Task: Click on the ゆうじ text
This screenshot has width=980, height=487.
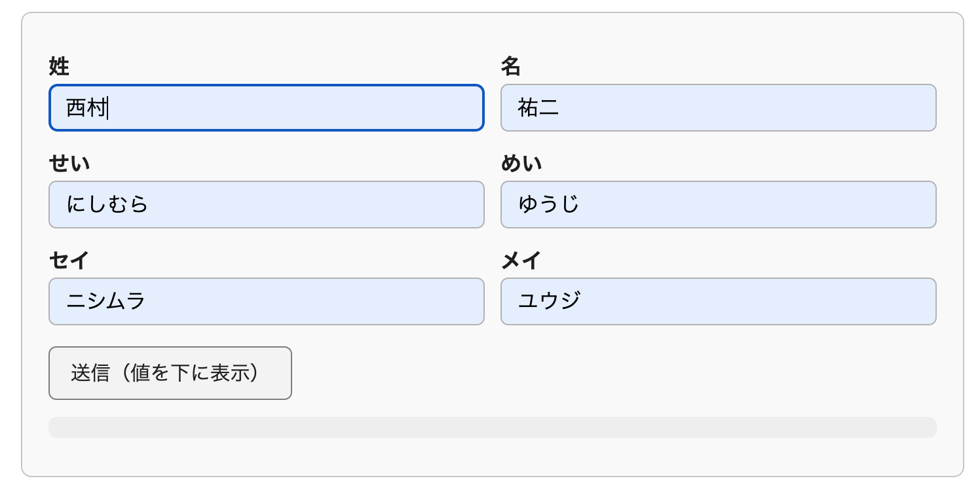Action: (x=548, y=205)
